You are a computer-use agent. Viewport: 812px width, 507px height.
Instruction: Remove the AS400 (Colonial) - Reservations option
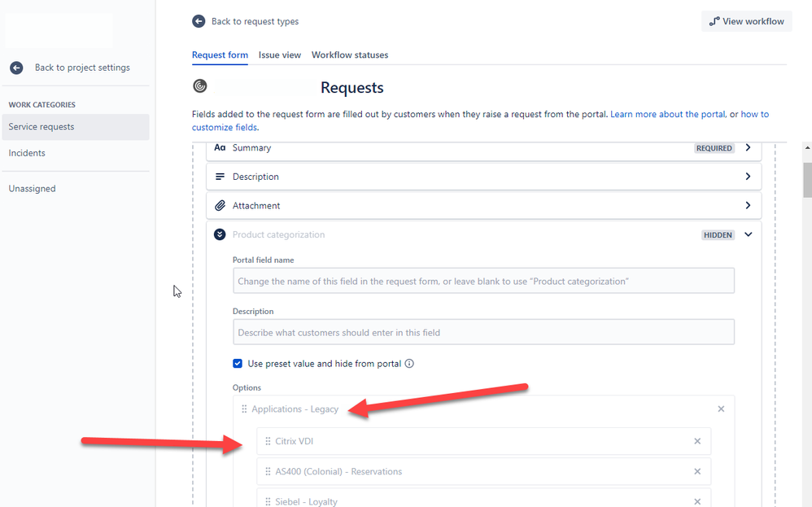pyautogui.click(x=697, y=471)
